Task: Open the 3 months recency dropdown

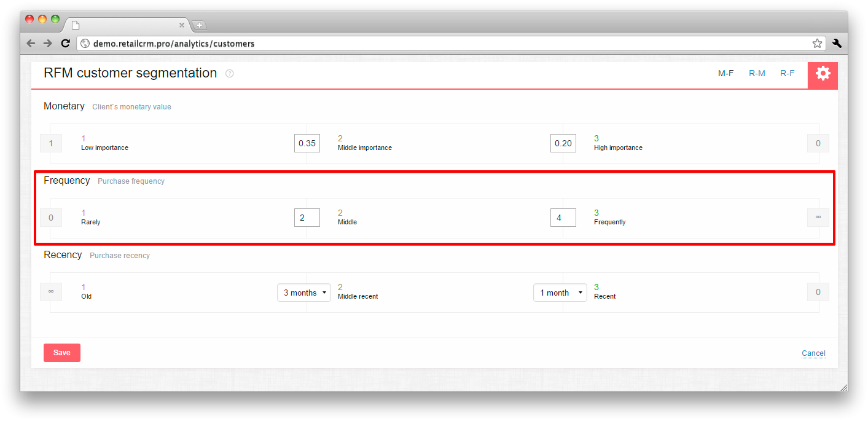Action: coord(304,293)
